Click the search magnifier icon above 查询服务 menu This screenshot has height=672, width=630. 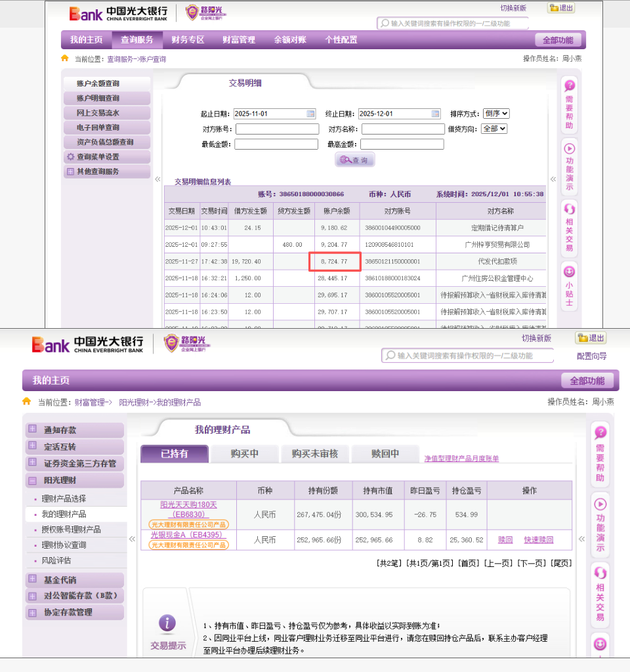coord(384,24)
